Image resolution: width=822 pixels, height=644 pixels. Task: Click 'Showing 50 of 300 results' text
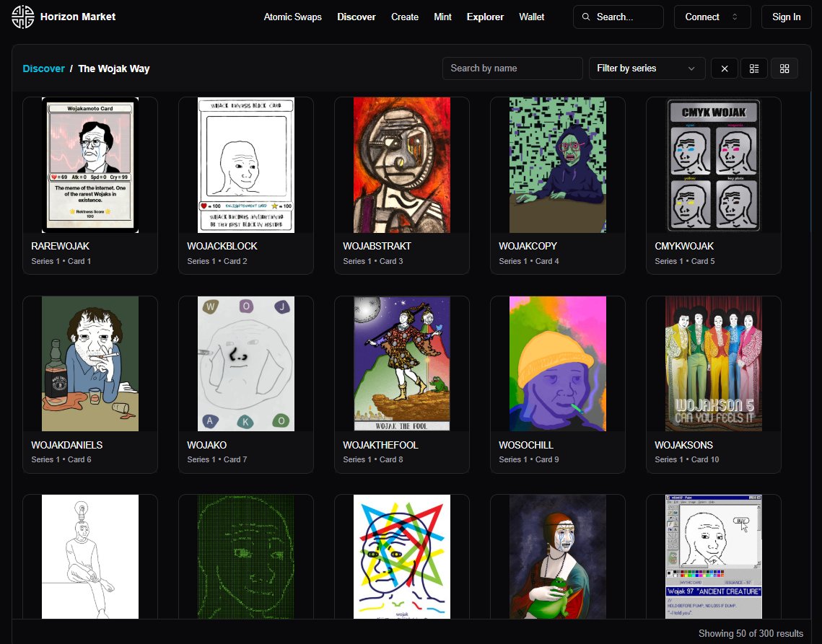tap(751, 633)
